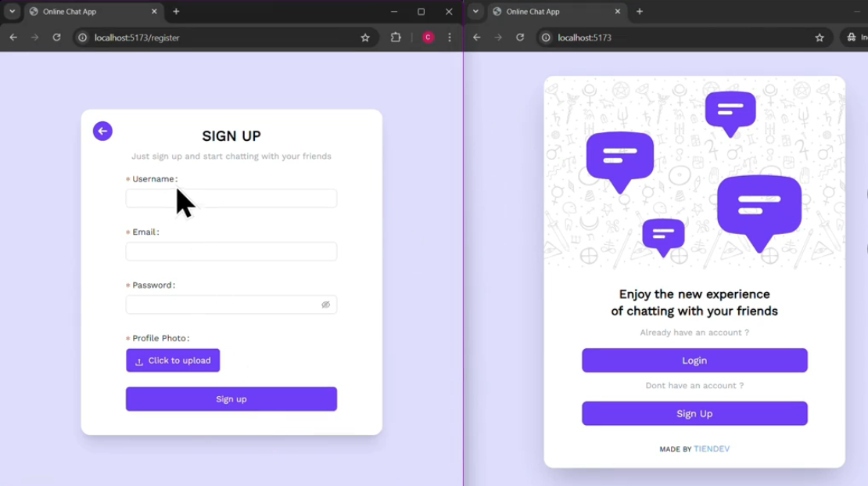Click into the Email input field
Image resolution: width=868 pixels, height=486 pixels.
[231, 251]
